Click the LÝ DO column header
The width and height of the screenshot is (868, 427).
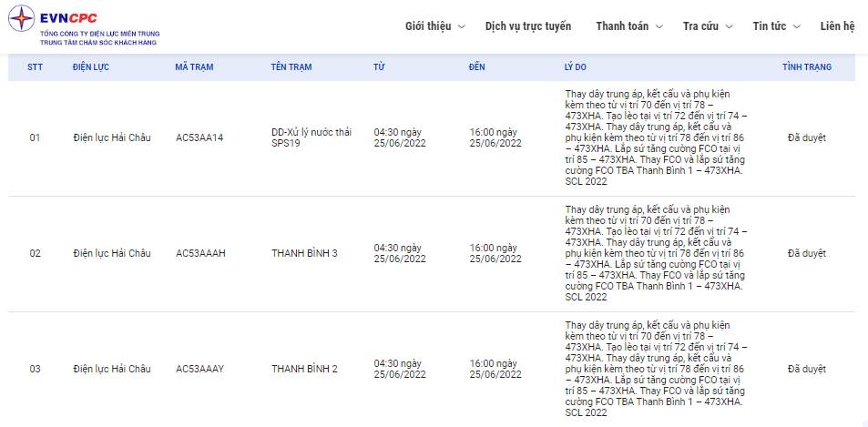[x=575, y=67]
